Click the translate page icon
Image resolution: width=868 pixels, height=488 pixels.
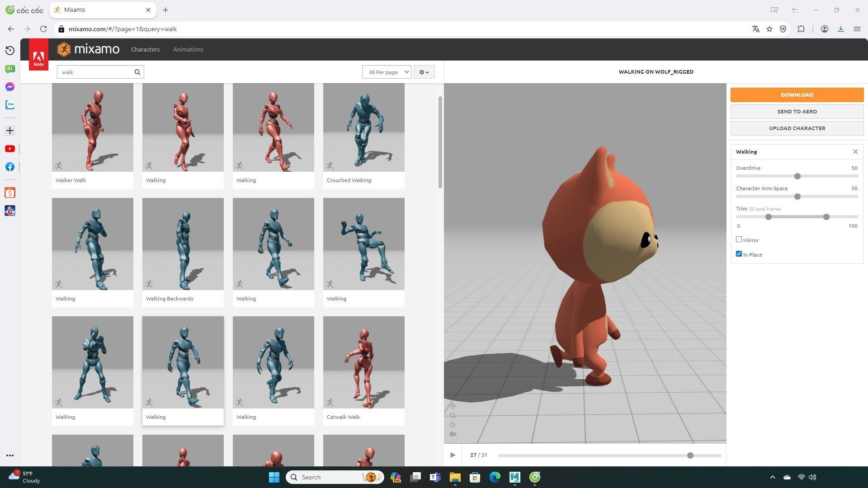click(x=755, y=29)
